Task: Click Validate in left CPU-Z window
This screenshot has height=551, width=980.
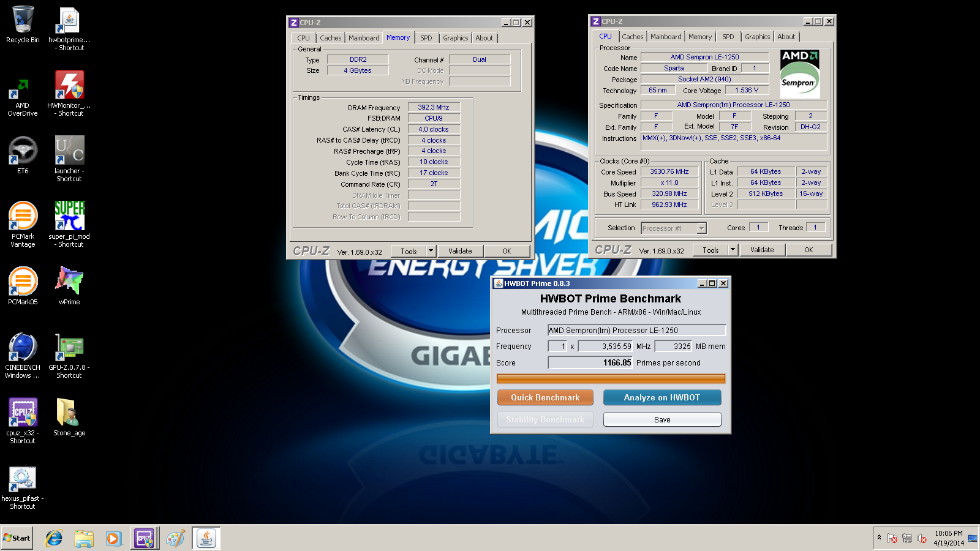Action: pos(460,251)
